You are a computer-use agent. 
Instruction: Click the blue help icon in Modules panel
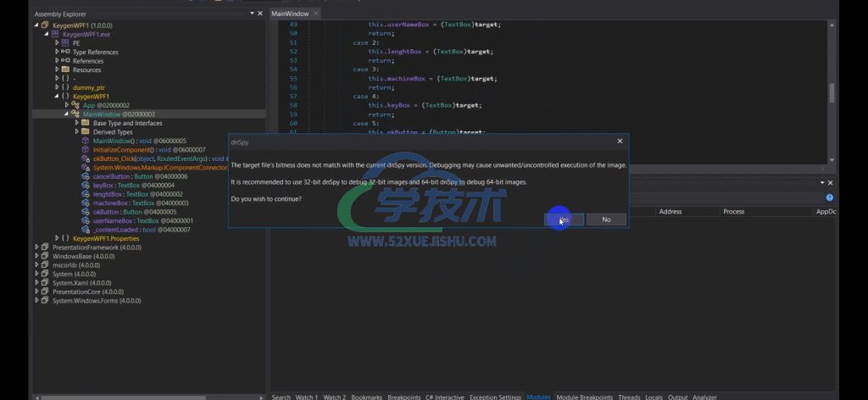pos(829,197)
